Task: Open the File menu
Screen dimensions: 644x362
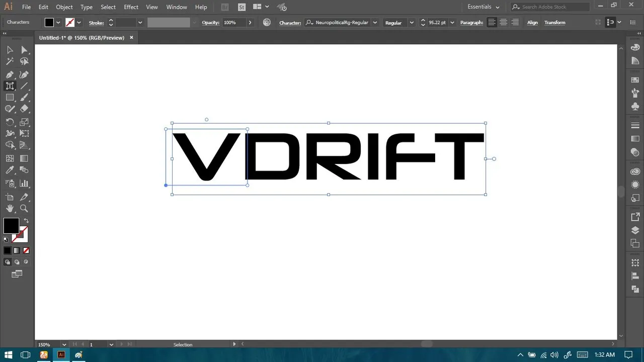Action: pos(26,7)
